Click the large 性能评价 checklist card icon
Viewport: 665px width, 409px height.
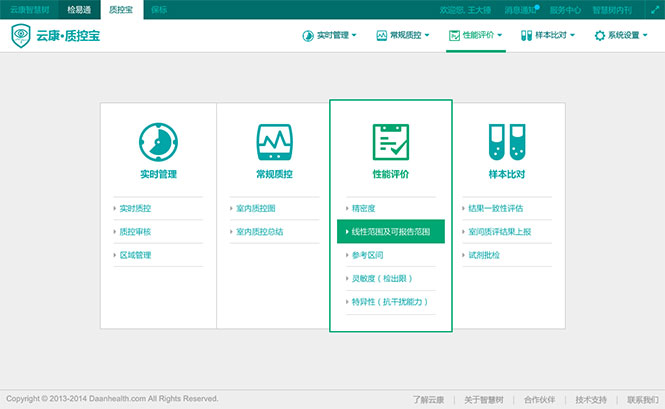tap(391, 142)
